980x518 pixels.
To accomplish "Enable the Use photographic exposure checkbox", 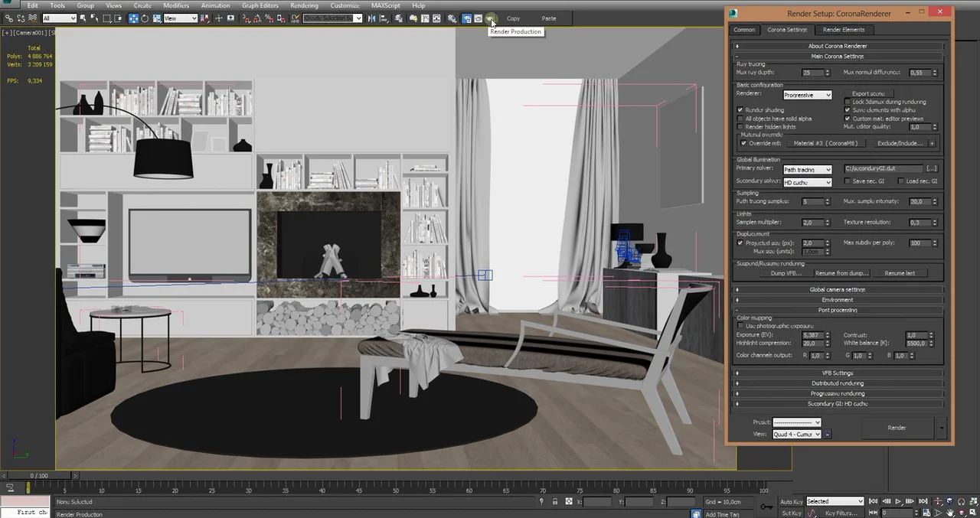I will [740, 325].
